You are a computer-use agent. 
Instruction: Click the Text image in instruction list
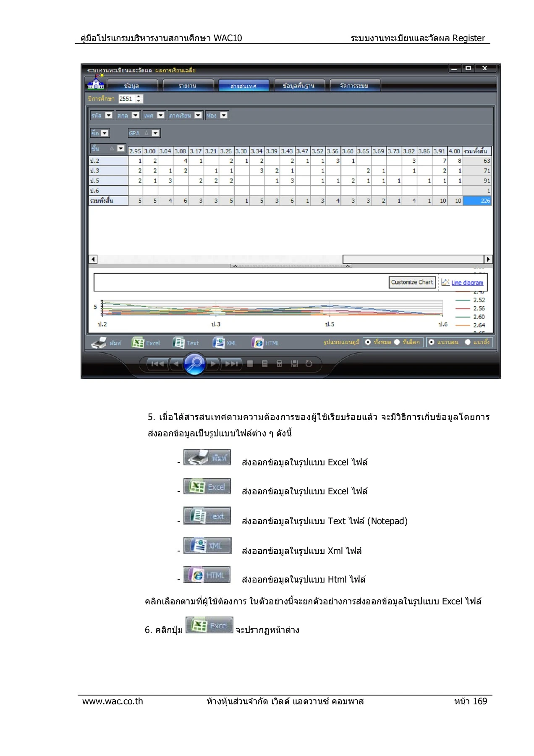tap(207, 515)
